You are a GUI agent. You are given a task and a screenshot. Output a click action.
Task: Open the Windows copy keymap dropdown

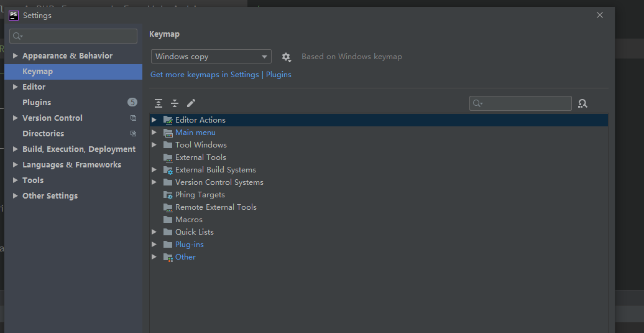click(x=211, y=57)
